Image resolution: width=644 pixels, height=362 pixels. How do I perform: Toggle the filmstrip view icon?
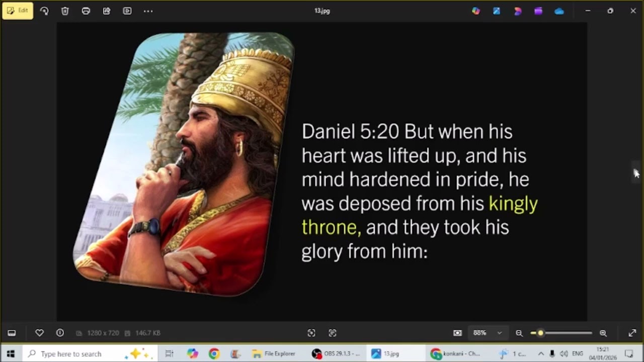coord(12,333)
